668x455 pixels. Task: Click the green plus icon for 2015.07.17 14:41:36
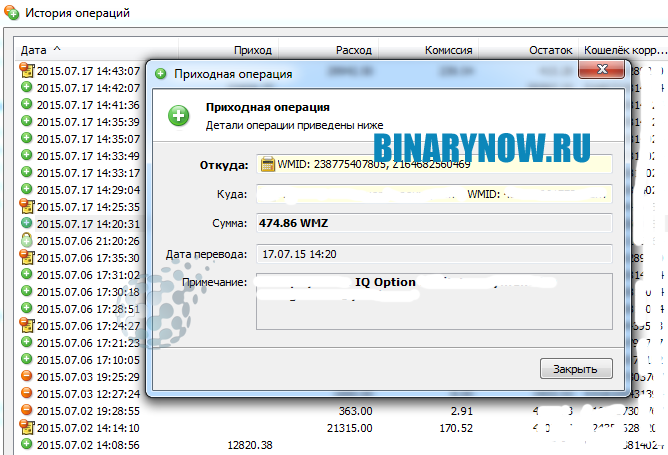click(x=26, y=104)
